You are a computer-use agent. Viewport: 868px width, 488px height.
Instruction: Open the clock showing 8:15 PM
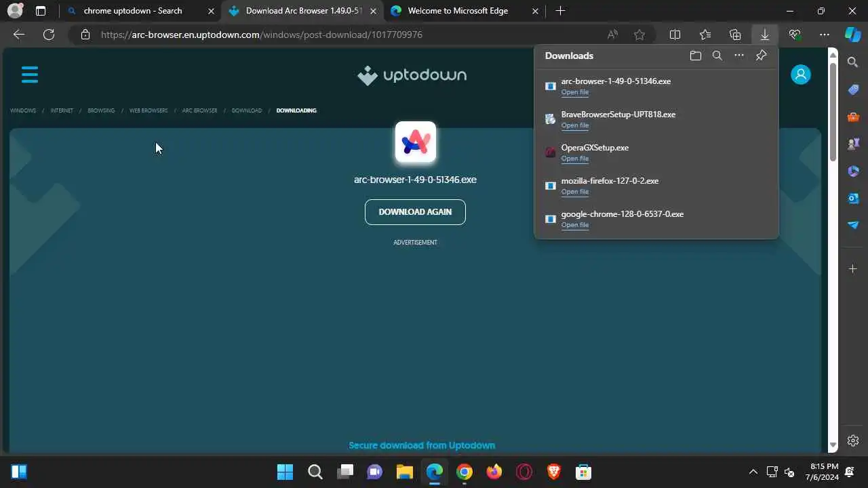click(x=824, y=472)
